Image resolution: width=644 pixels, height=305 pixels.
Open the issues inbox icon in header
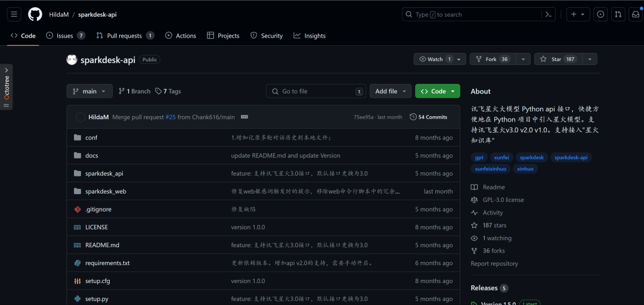600,14
